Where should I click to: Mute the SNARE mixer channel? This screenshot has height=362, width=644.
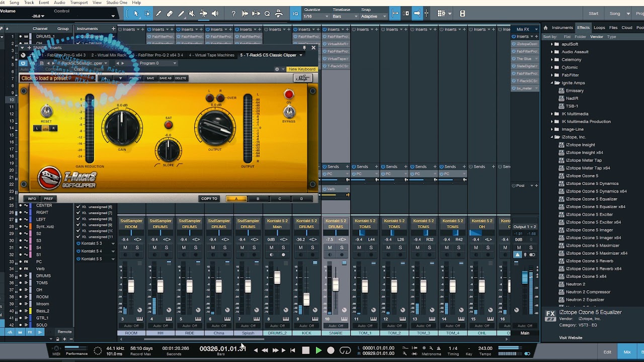(x=330, y=247)
